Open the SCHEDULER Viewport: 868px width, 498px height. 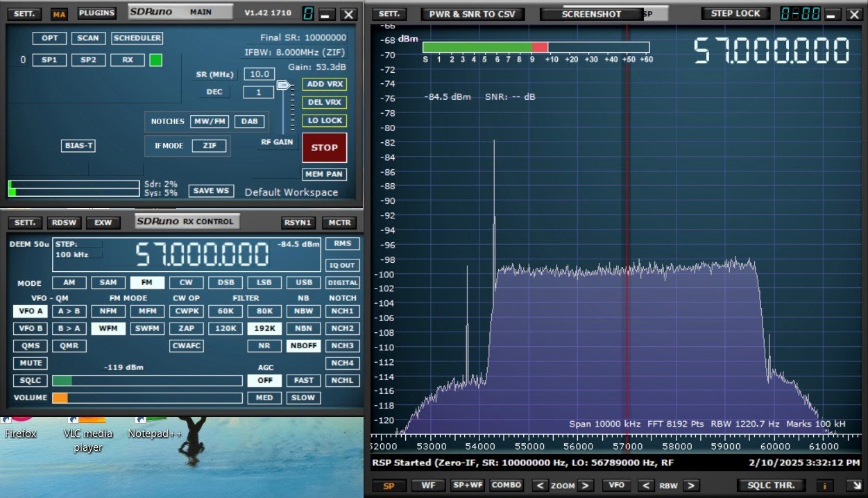pyautogui.click(x=137, y=38)
